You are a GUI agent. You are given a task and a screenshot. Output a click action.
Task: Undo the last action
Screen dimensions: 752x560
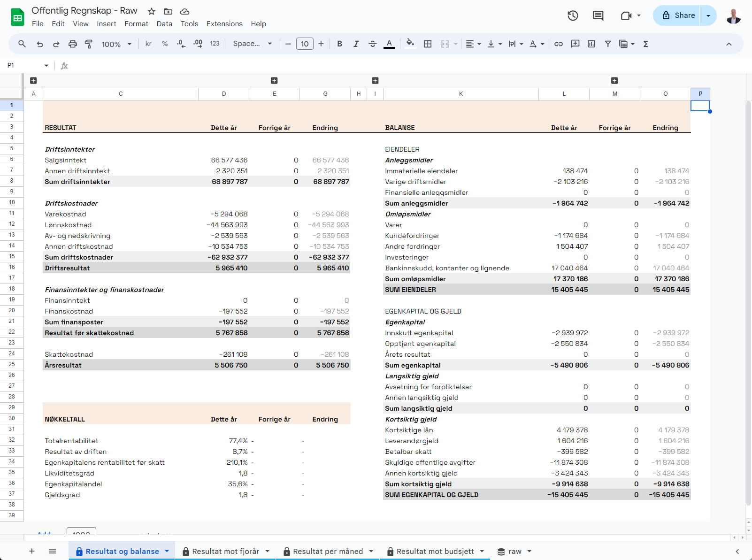coord(40,44)
